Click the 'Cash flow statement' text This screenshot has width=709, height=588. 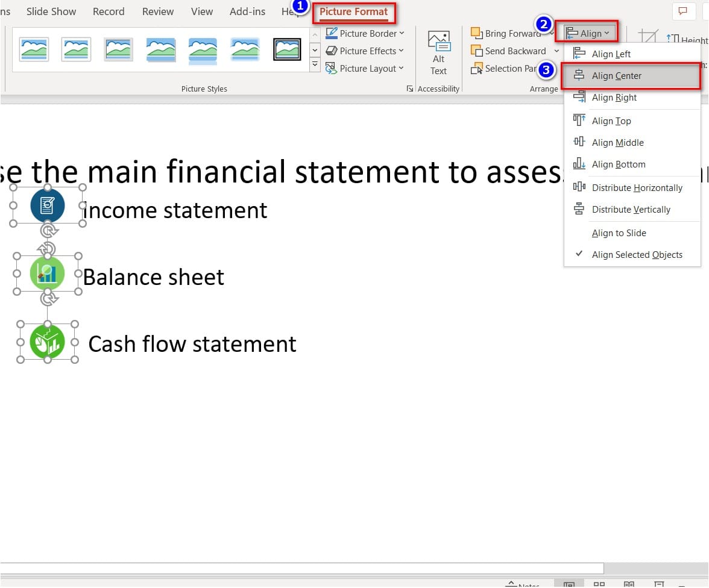192,344
